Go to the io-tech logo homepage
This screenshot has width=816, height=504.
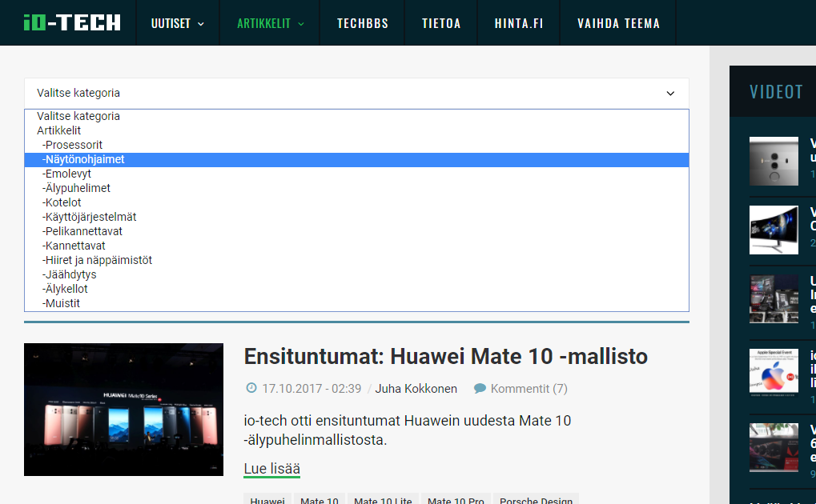pos(72,22)
